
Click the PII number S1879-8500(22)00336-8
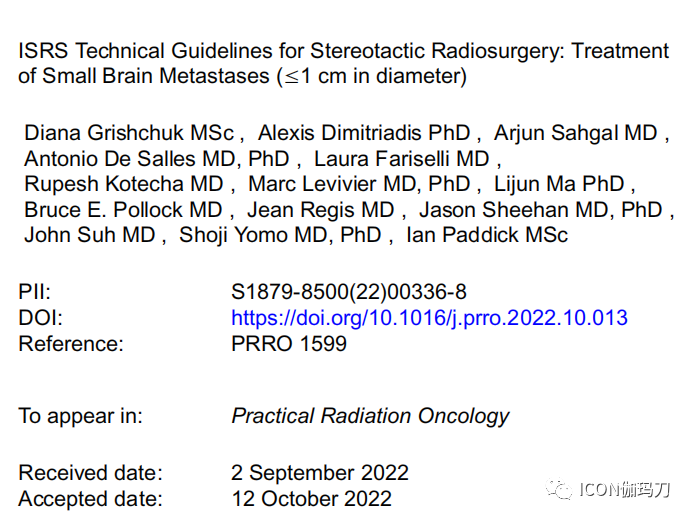pos(349,292)
